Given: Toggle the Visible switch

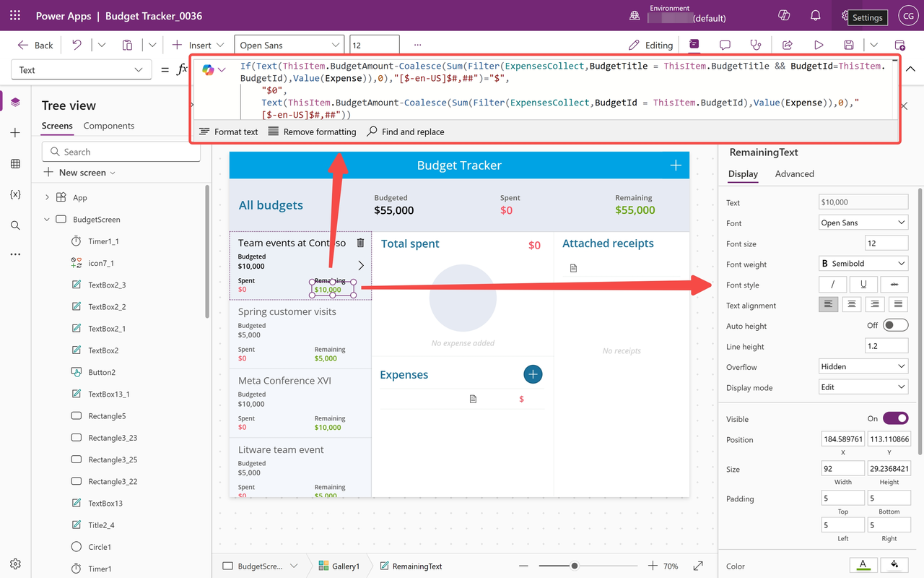Looking at the screenshot, I should pos(896,418).
